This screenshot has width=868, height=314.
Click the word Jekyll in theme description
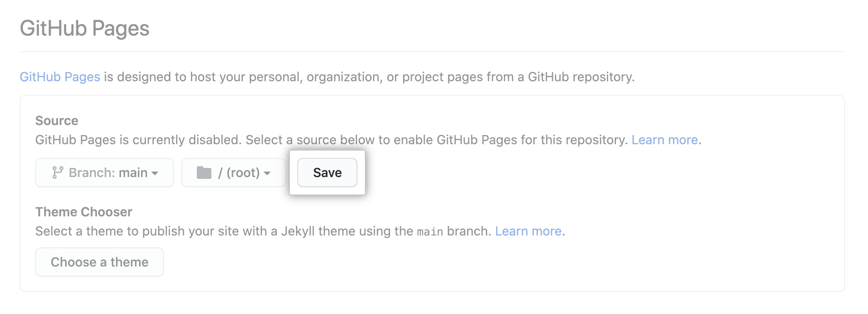tap(298, 231)
